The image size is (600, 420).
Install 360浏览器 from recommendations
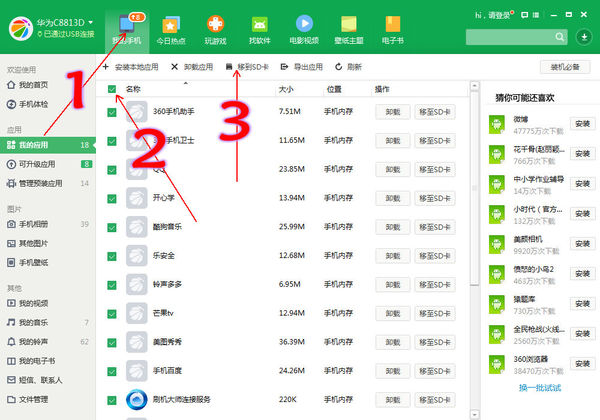tap(582, 364)
